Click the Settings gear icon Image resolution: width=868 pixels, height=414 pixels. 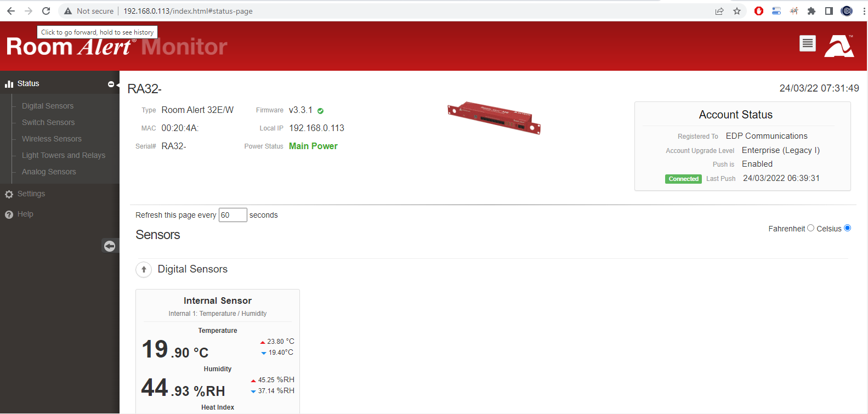[9, 194]
